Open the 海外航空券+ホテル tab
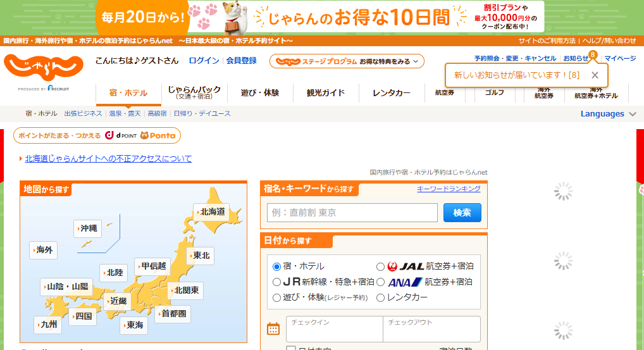Screen dimensions: 644x350 596,93
